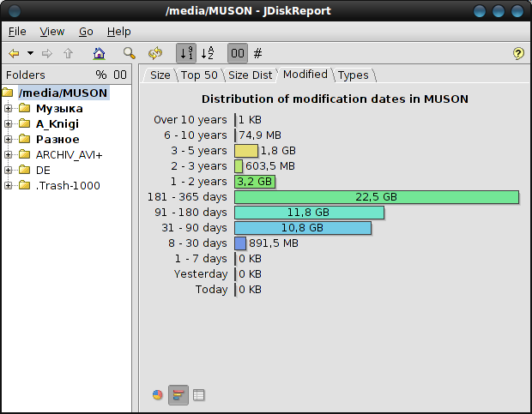This screenshot has width=532, height=414.
Task: Toggle show file sizes 00 button
Action: (x=238, y=53)
